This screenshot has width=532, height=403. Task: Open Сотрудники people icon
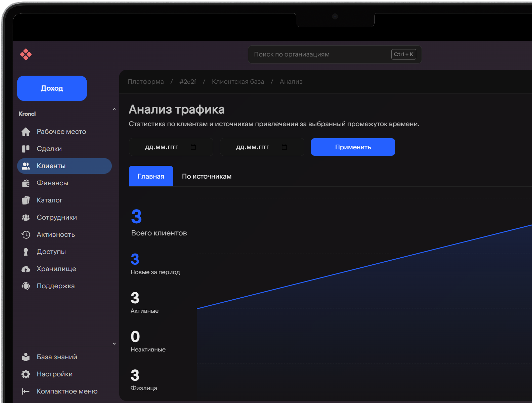(26, 217)
